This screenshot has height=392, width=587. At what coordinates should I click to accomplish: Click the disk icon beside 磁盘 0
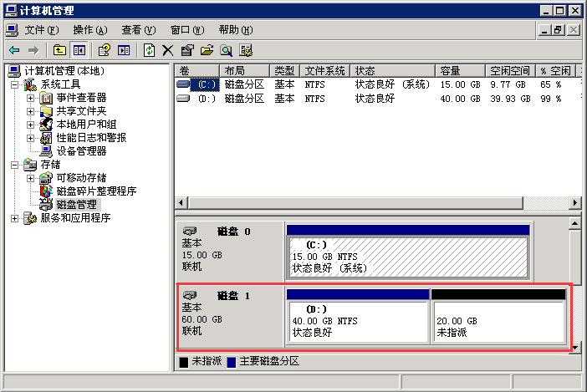pyautogui.click(x=190, y=232)
